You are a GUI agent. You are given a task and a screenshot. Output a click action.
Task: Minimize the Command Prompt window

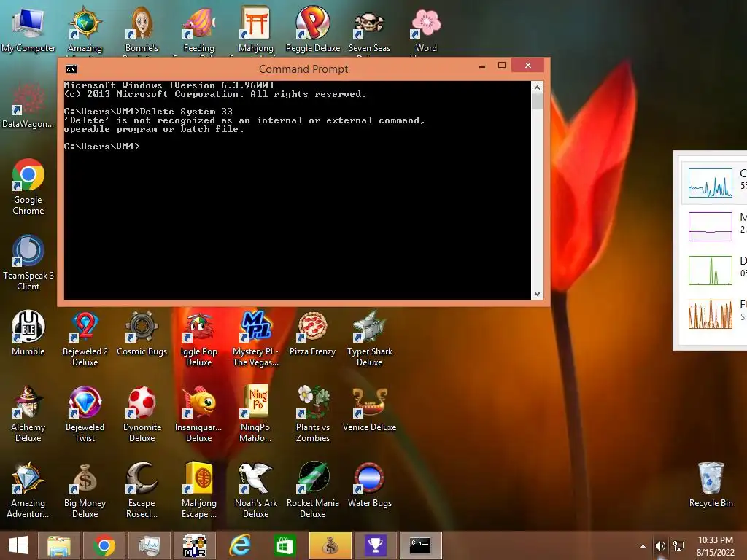coord(482,66)
